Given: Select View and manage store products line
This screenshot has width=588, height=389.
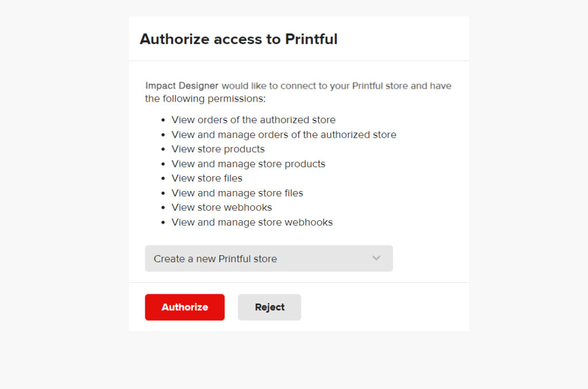Looking at the screenshot, I should coord(248,164).
